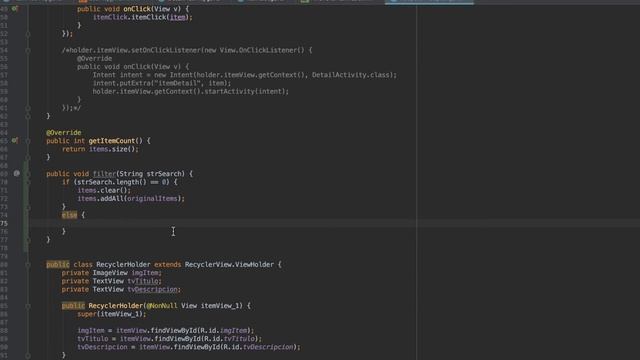Screen dimensions: 640x360
Task: Collapse the commented setOnClickListener block fold marker
Action: (28, 50)
